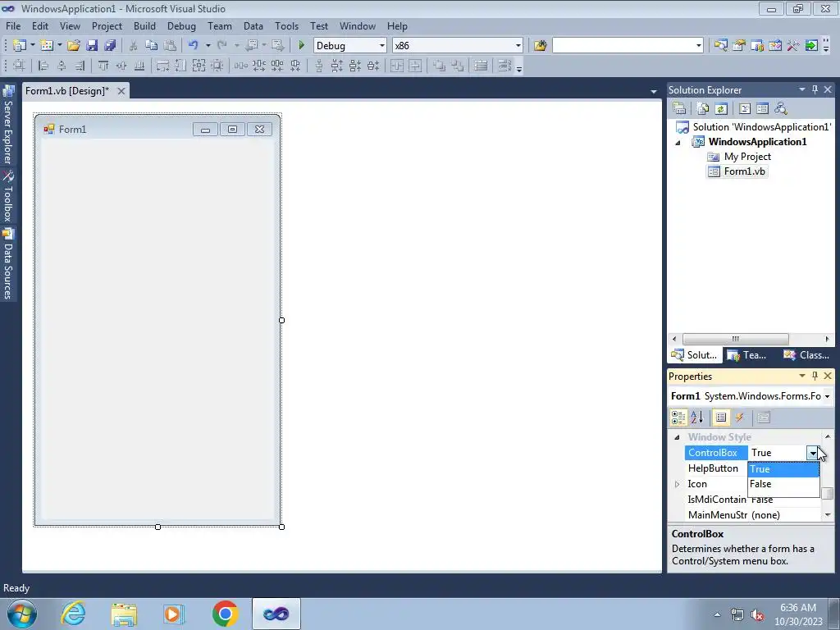Open Internet Explorer from the taskbar
Image resolution: width=840 pixels, height=630 pixels.
pos(73,614)
